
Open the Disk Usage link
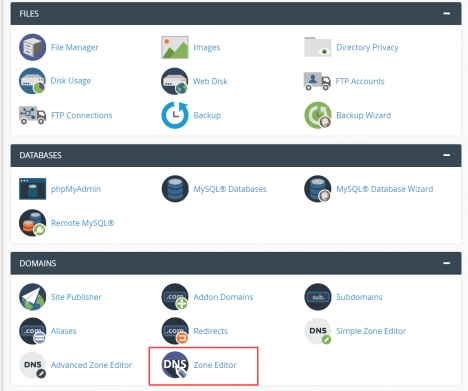tap(71, 81)
